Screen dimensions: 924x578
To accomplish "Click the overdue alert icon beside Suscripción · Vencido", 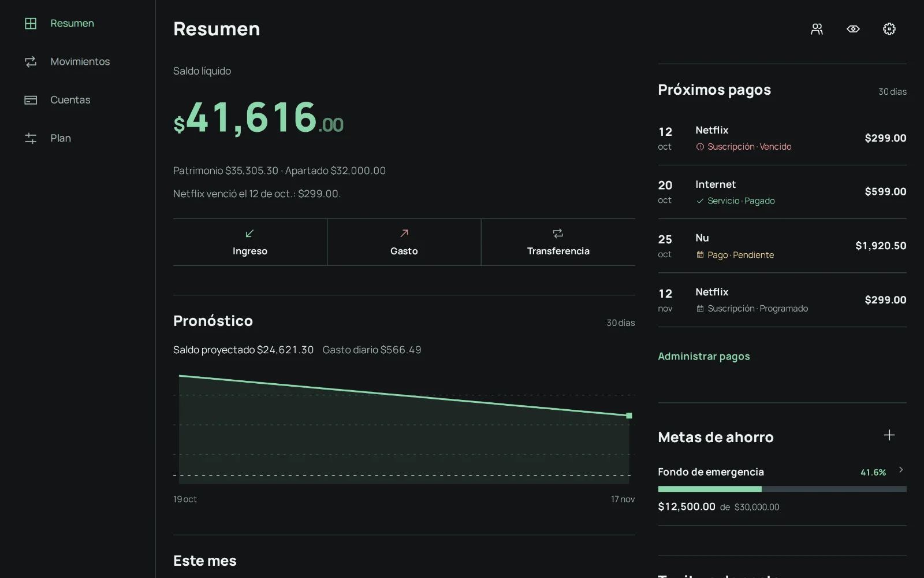I will pos(700,147).
